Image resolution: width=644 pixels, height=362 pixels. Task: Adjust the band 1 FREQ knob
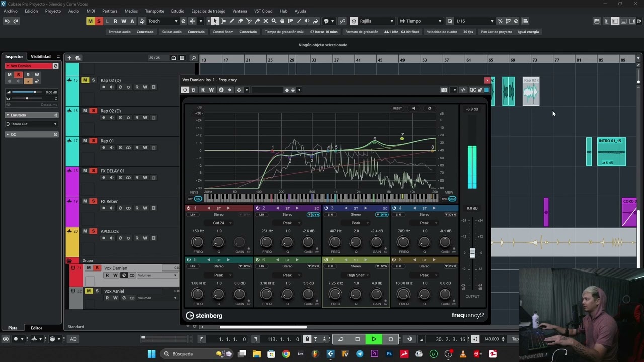pyautogui.click(x=198, y=242)
